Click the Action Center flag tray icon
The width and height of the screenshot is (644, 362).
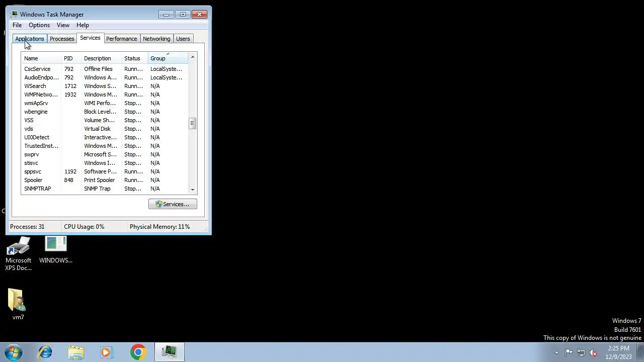pos(569,352)
